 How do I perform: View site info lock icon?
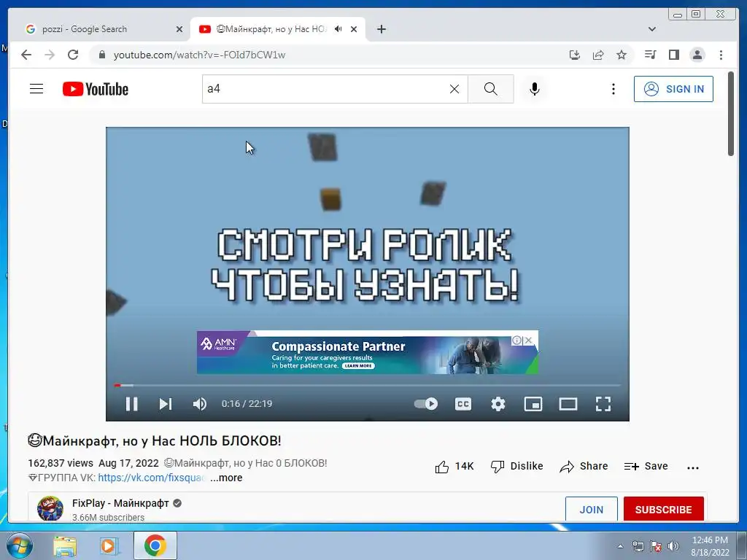pos(101,55)
